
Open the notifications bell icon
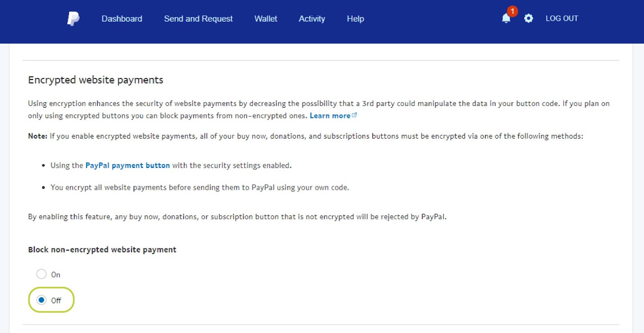[506, 18]
